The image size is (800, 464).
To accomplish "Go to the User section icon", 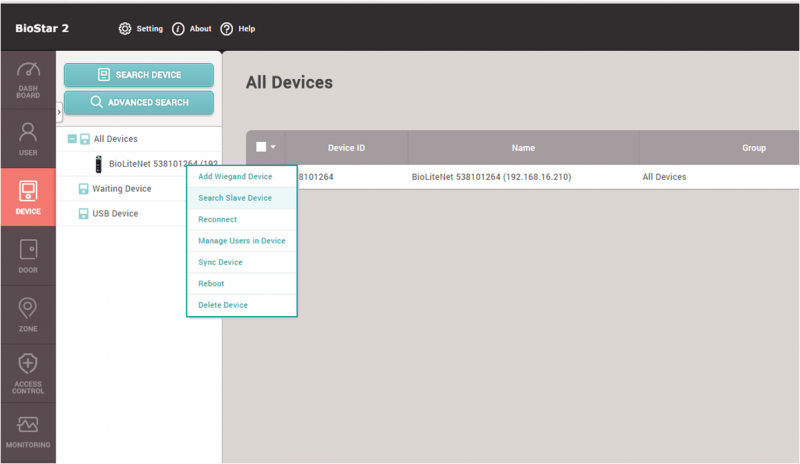I will click(28, 133).
